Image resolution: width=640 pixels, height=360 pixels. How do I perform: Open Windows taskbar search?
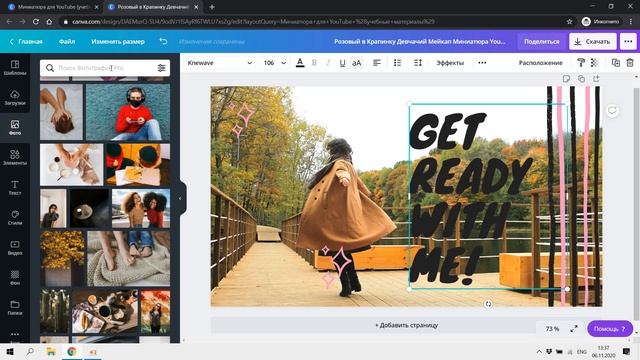30,351
